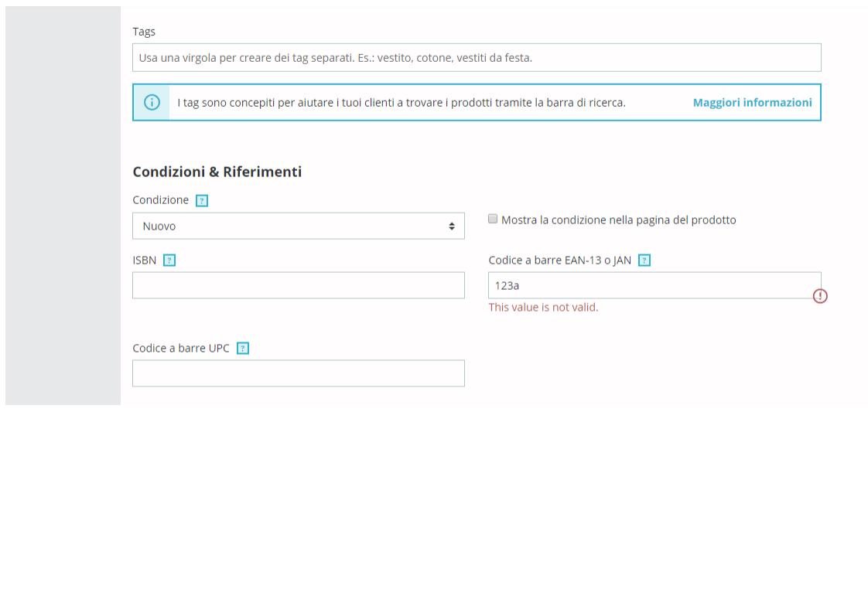Click the 'Mostra la condizione nella pagina del prodotto' label
The height and width of the screenshot is (613, 868).
618,220
